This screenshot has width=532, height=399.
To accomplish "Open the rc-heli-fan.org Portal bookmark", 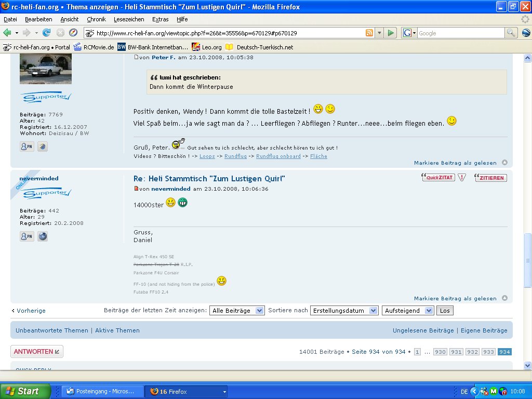I will 37,47.
